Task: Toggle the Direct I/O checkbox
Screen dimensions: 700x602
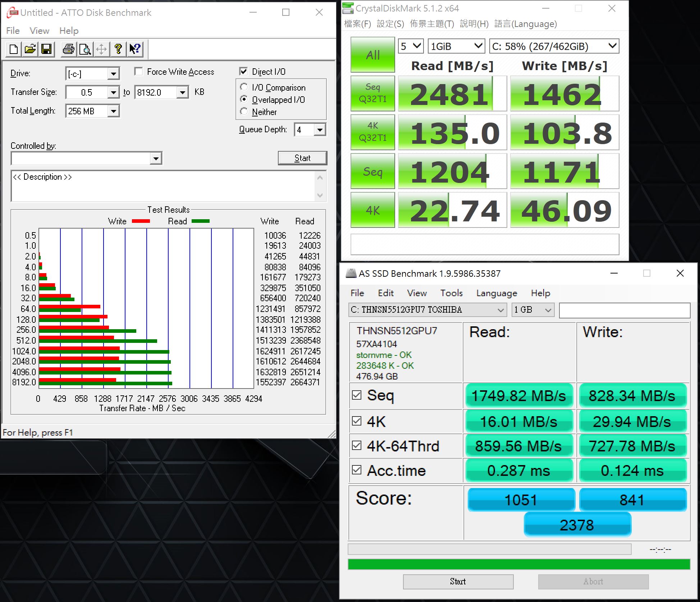Action: [243, 72]
